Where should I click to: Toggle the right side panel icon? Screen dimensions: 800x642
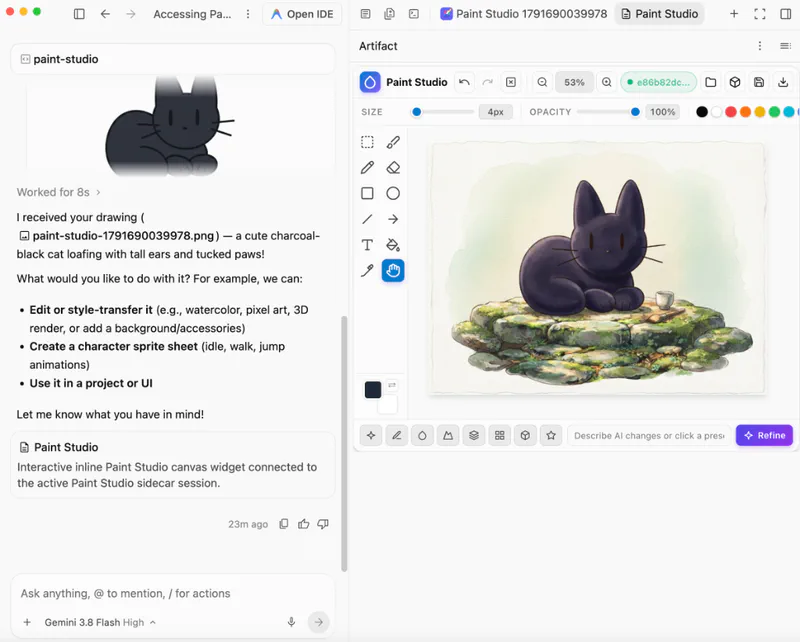click(x=786, y=14)
